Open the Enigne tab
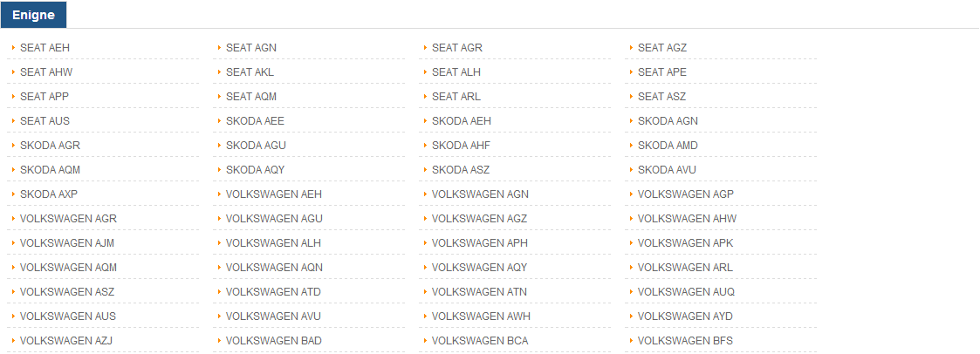 (x=34, y=15)
